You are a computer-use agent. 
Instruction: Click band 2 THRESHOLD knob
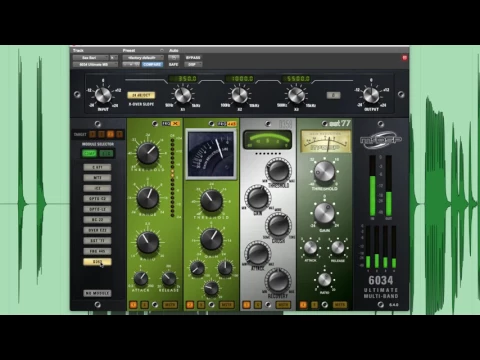coord(211,201)
